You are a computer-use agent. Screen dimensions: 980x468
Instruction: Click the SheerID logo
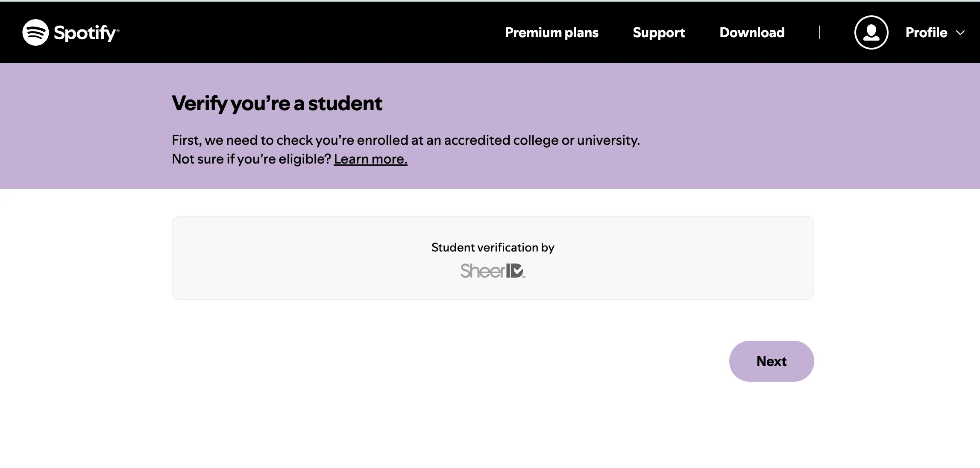(492, 271)
